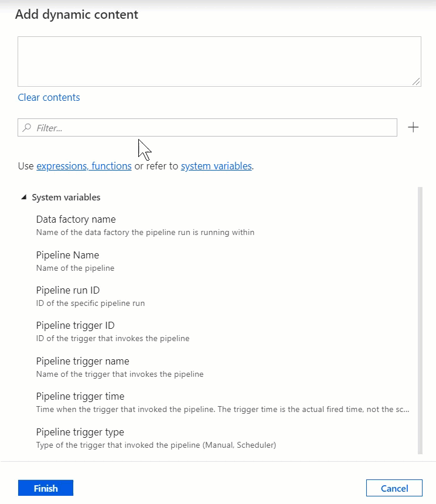Select the Data factory name variable
436x504 pixels.
(76, 219)
